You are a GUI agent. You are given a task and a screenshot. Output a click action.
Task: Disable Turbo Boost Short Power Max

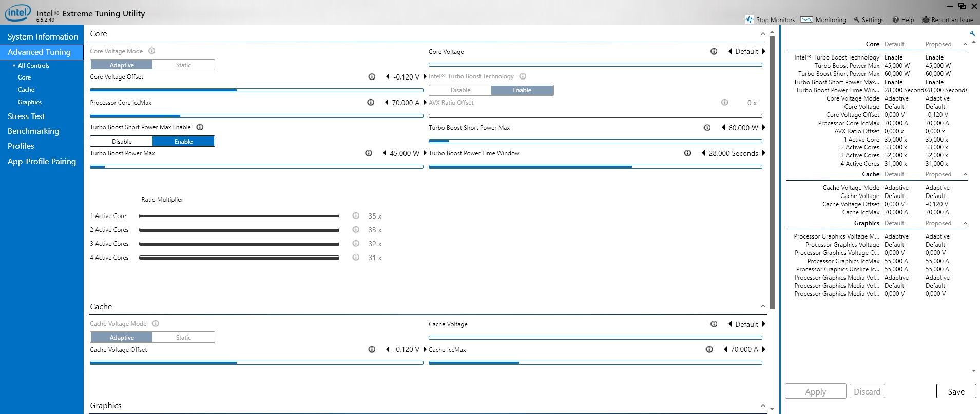(122, 141)
